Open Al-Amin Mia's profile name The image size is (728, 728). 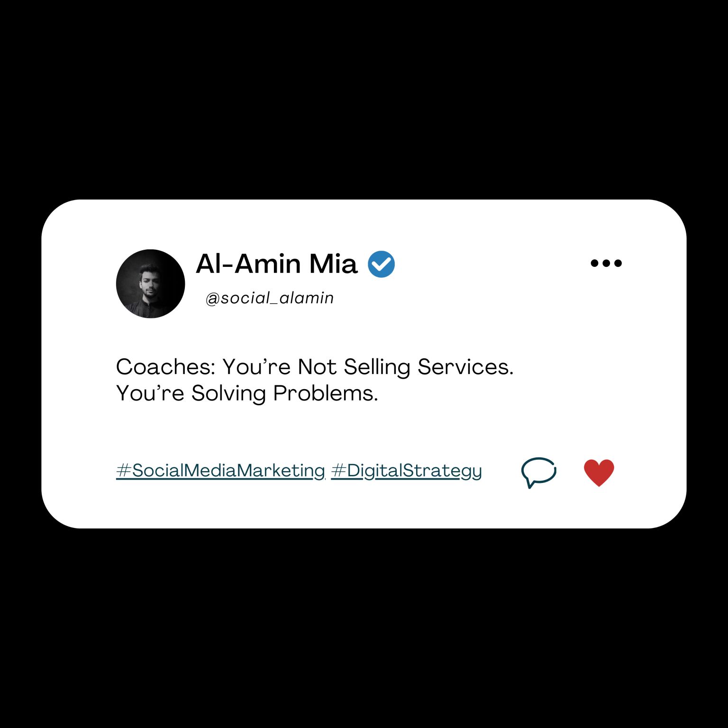click(276, 264)
